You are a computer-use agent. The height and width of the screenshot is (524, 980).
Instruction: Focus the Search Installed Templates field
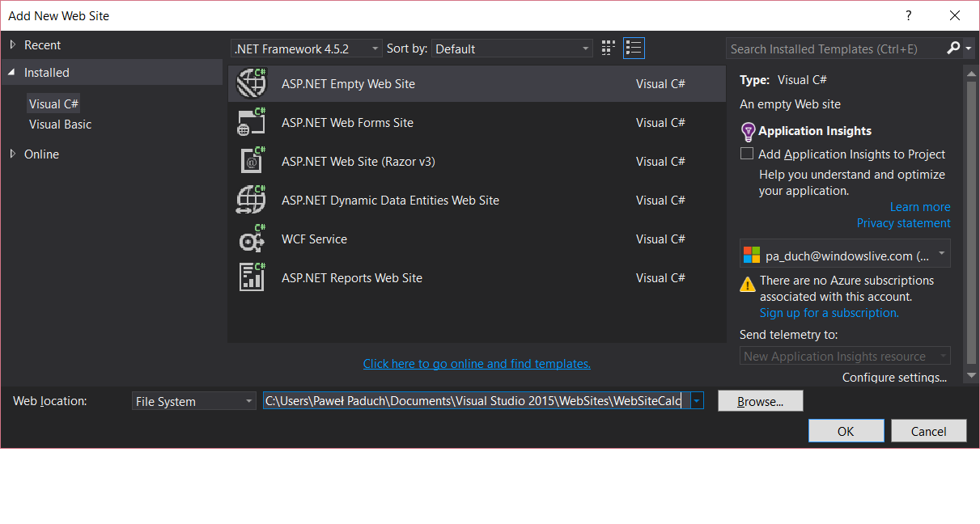[x=836, y=49]
